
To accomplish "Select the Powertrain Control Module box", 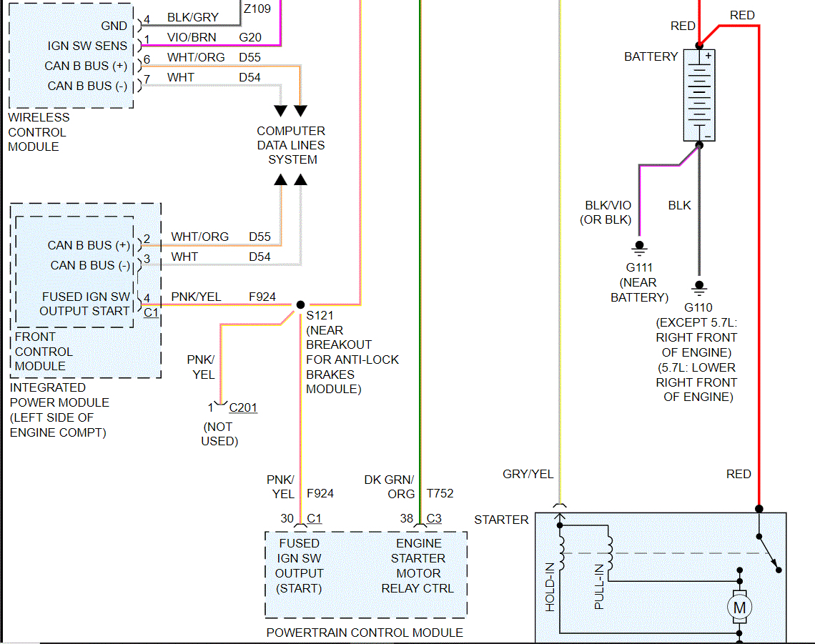I will (x=366, y=575).
